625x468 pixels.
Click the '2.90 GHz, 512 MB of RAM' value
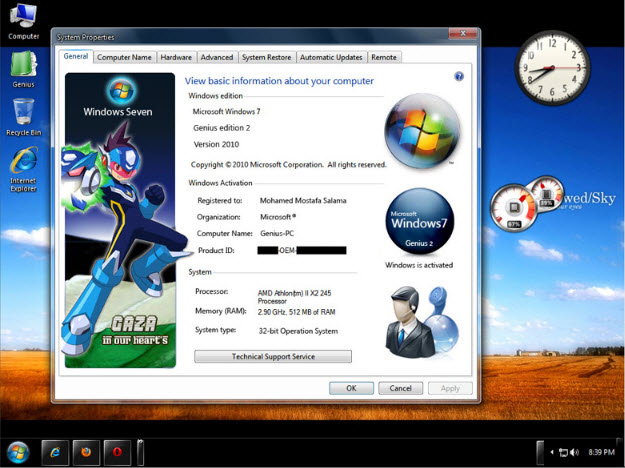point(297,312)
